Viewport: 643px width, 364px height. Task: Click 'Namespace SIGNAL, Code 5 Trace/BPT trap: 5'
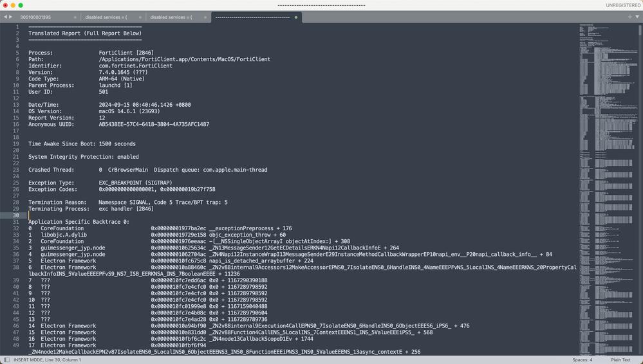tap(163, 202)
